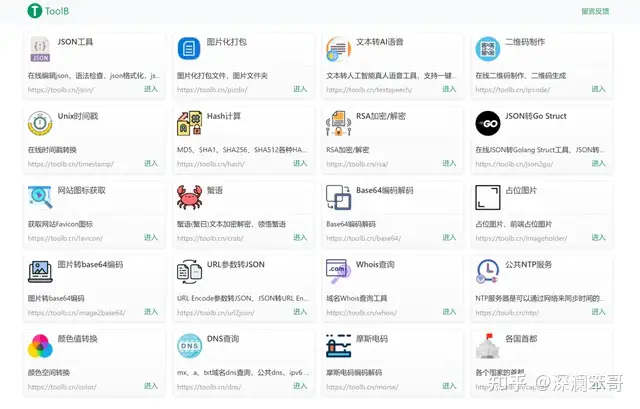Click 进入 on the URL参数转JSON card
The image size is (640, 409).
point(300,312)
